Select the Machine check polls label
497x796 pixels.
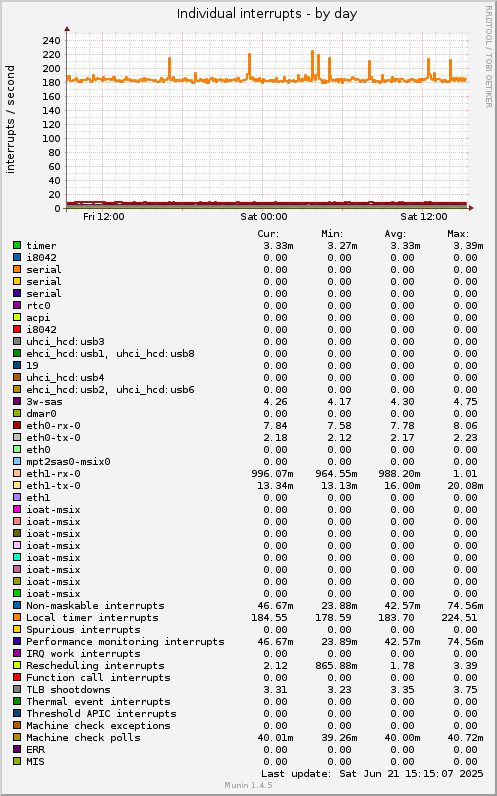coord(83,738)
